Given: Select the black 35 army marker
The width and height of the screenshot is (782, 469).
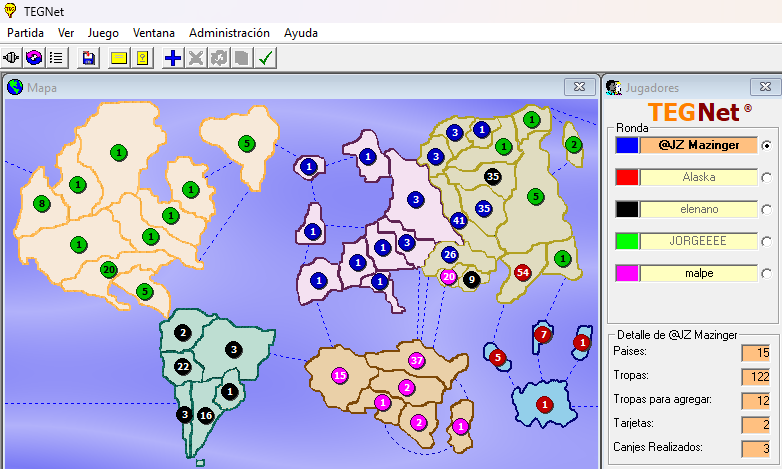Looking at the screenshot, I should coord(493,176).
